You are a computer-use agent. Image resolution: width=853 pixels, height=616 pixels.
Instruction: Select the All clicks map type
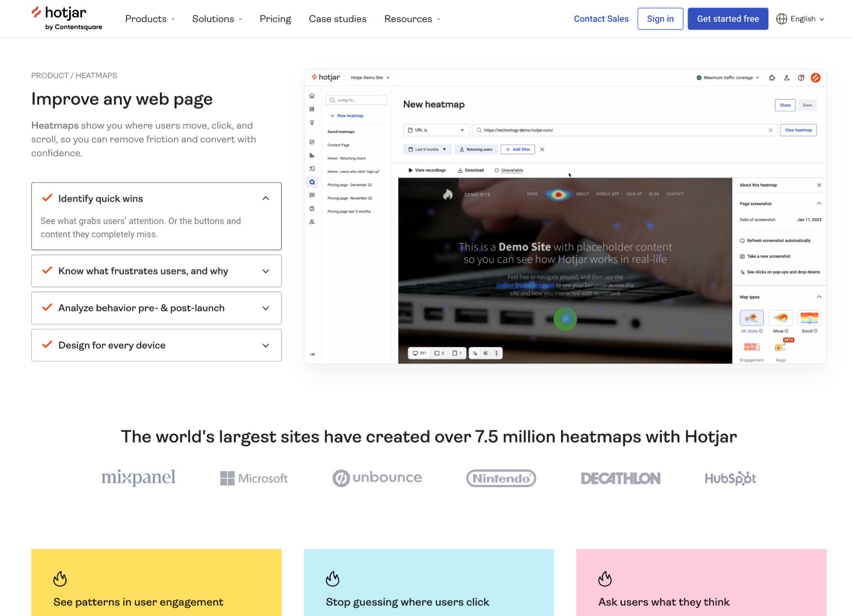click(x=751, y=321)
